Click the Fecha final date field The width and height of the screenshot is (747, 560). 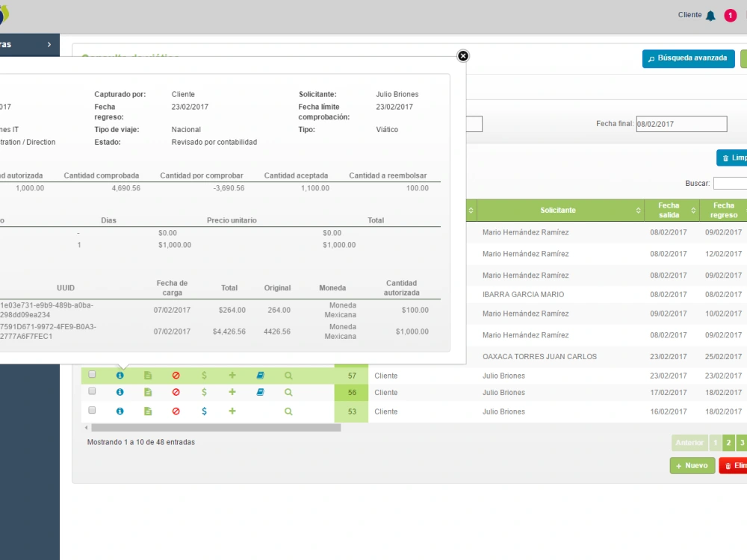click(x=681, y=124)
